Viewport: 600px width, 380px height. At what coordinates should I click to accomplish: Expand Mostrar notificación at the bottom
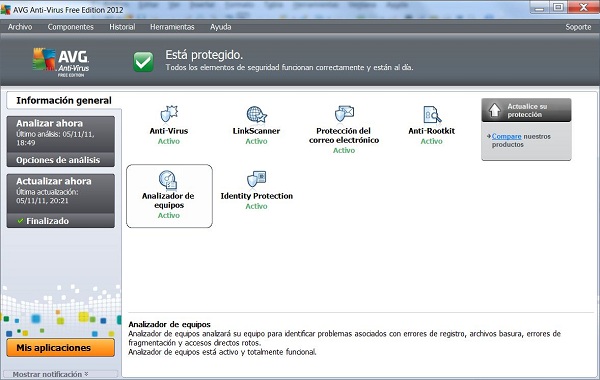[x=50, y=374]
